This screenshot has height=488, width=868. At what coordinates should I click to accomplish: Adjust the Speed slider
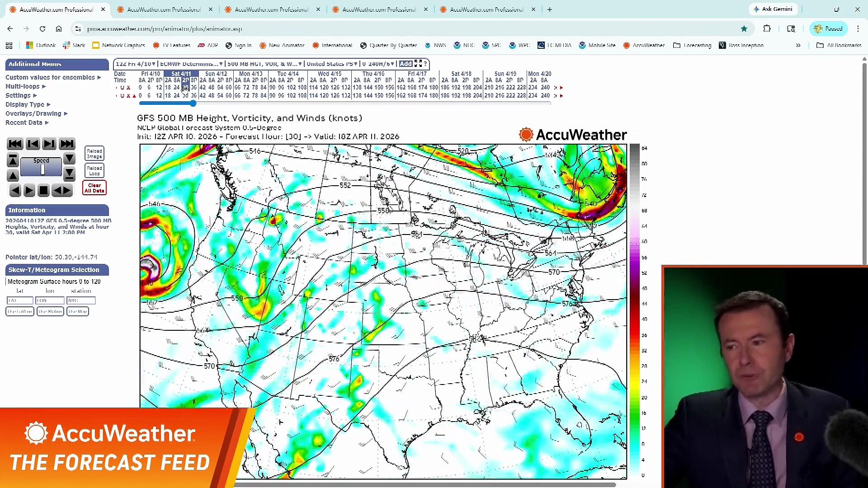(x=42, y=170)
